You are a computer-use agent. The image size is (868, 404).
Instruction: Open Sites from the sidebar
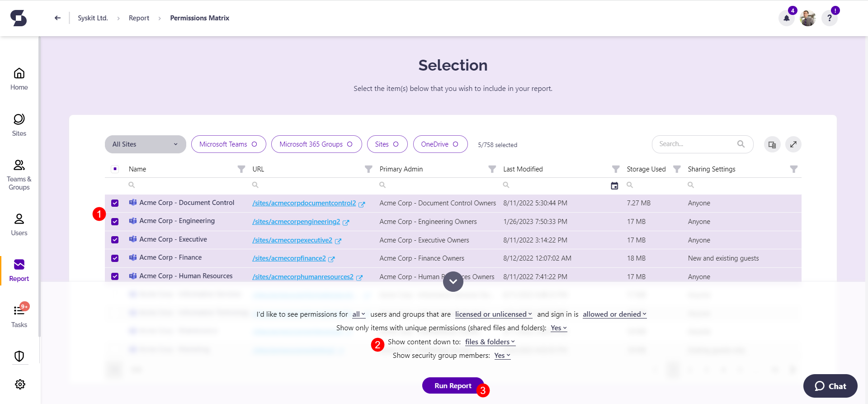[19, 125]
